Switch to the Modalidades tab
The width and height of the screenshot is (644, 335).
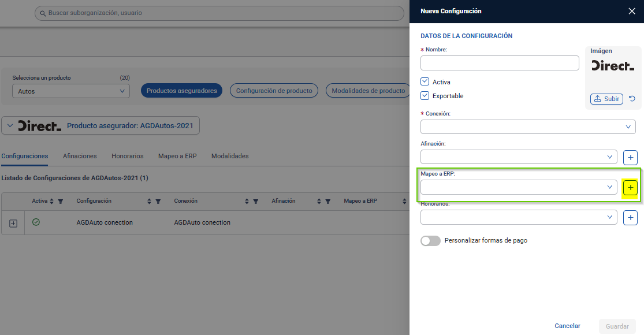pos(230,156)
